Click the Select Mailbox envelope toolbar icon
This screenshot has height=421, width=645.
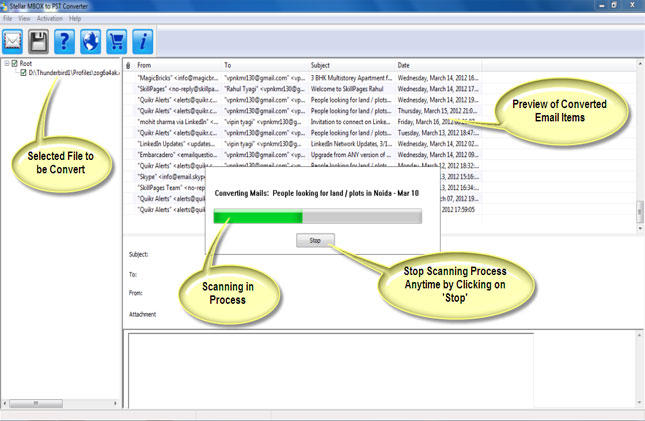tap(12, 42)
